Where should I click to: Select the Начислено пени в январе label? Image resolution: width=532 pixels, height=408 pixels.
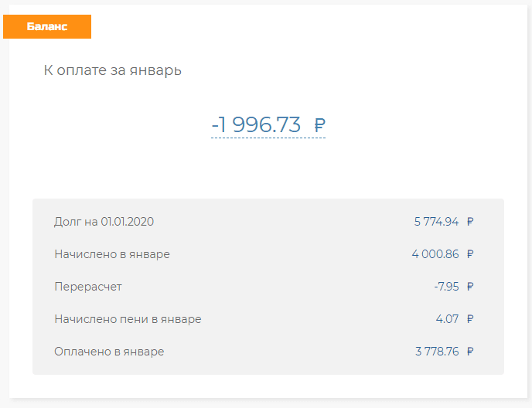[128, 319]
